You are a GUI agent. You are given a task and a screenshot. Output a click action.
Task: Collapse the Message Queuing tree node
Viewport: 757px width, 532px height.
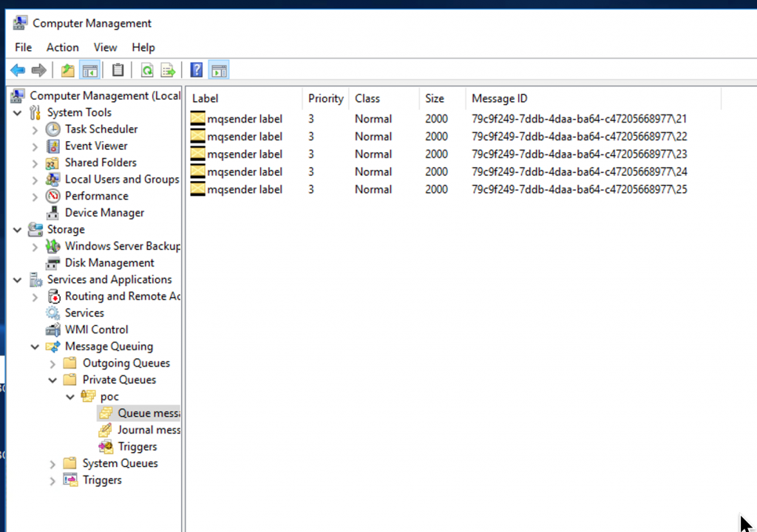tap(34, 346)
